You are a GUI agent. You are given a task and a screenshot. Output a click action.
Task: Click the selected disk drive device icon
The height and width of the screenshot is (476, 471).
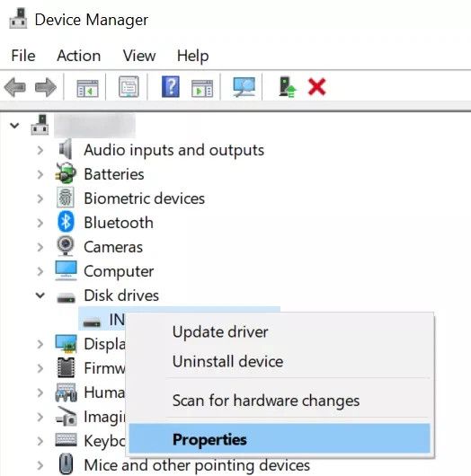[x=92, y=322]
